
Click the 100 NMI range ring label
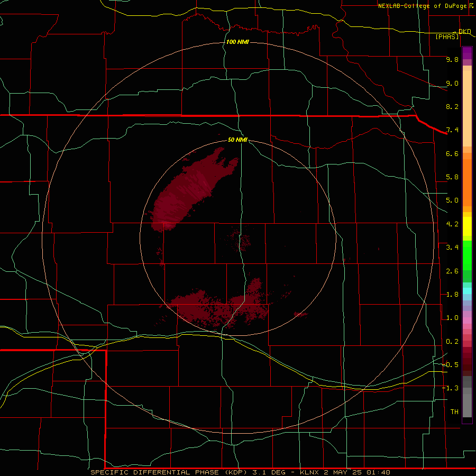coord(237,42)
